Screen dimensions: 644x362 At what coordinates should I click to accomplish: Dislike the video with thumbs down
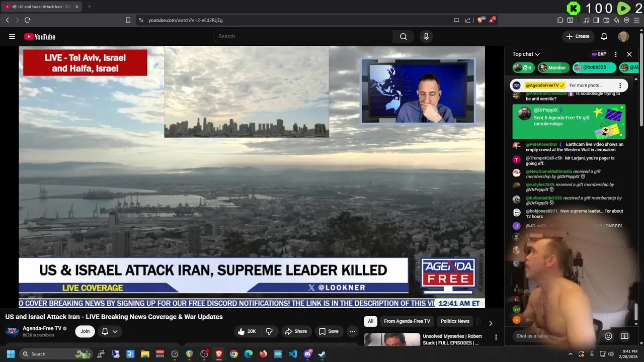(269, 331)
